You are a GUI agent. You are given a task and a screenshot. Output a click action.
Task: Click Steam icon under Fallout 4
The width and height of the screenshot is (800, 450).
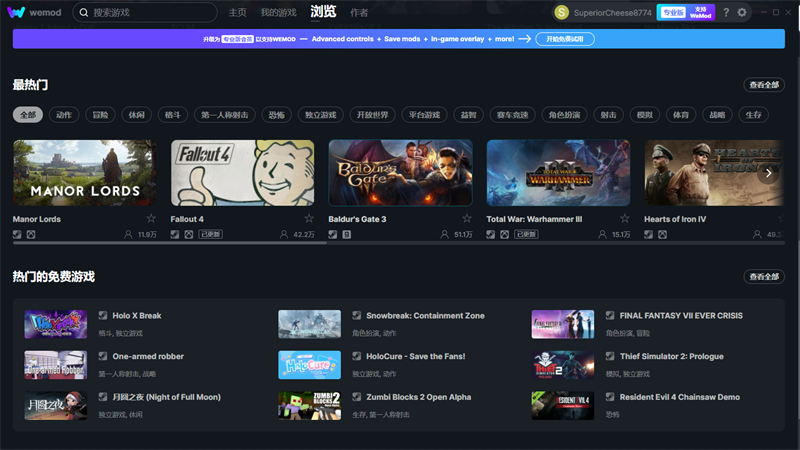[x=175, y=234]
